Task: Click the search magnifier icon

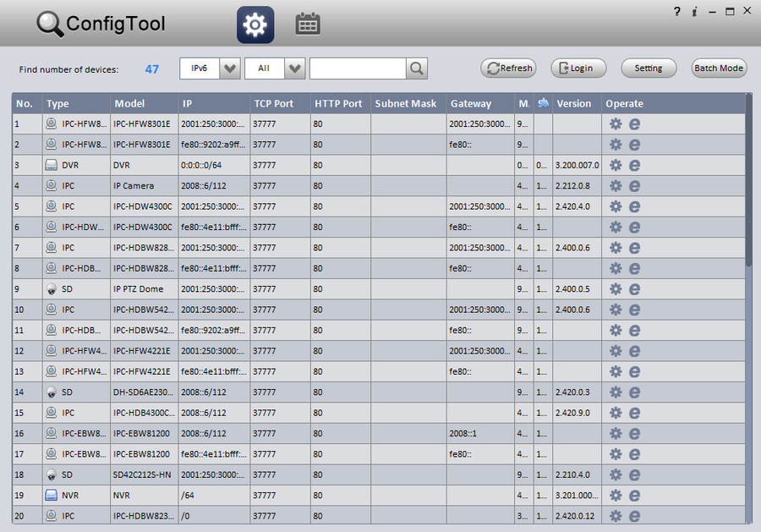Action: pos(417,69)
